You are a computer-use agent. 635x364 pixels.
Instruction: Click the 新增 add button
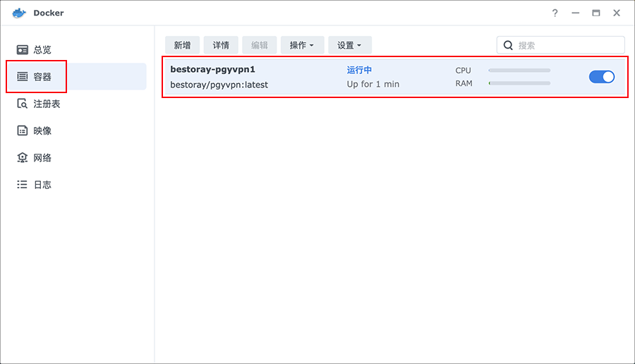(x=182, y=45)
